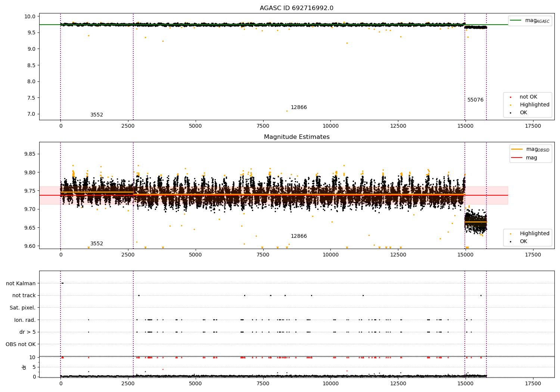Click the 'not Kalman' marker near x=0

click(x=62, y=283)
